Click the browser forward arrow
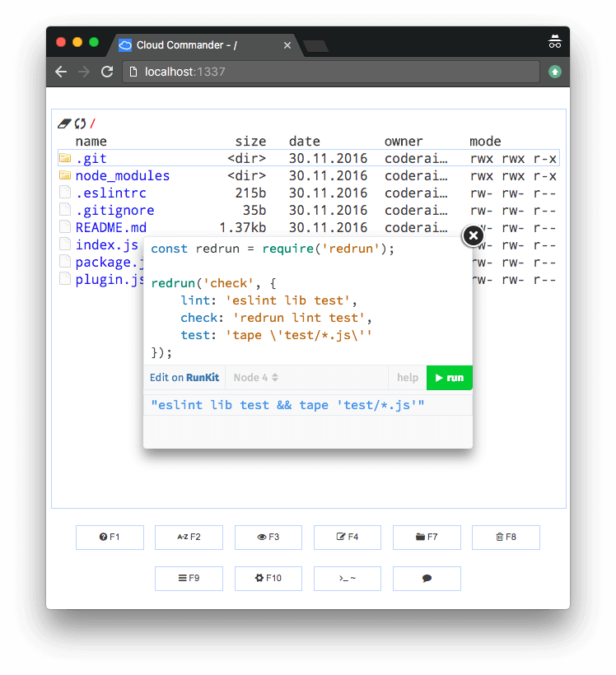 click(x=84, y=72)
